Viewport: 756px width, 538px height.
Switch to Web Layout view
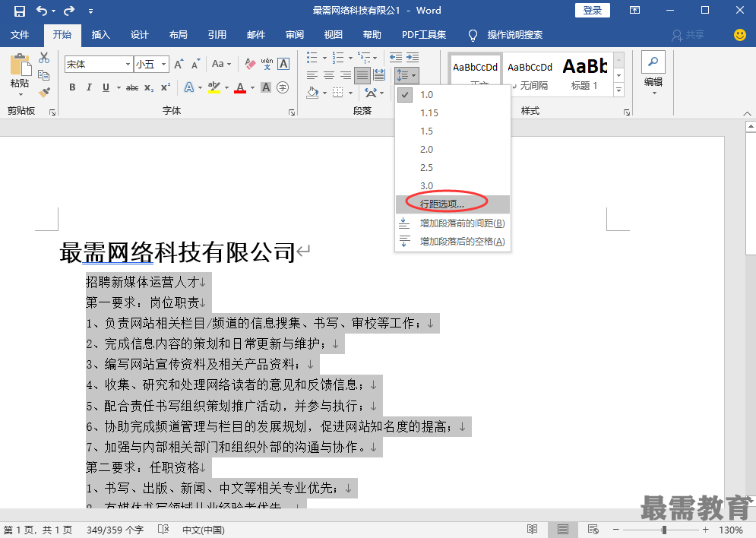[593, 530]
